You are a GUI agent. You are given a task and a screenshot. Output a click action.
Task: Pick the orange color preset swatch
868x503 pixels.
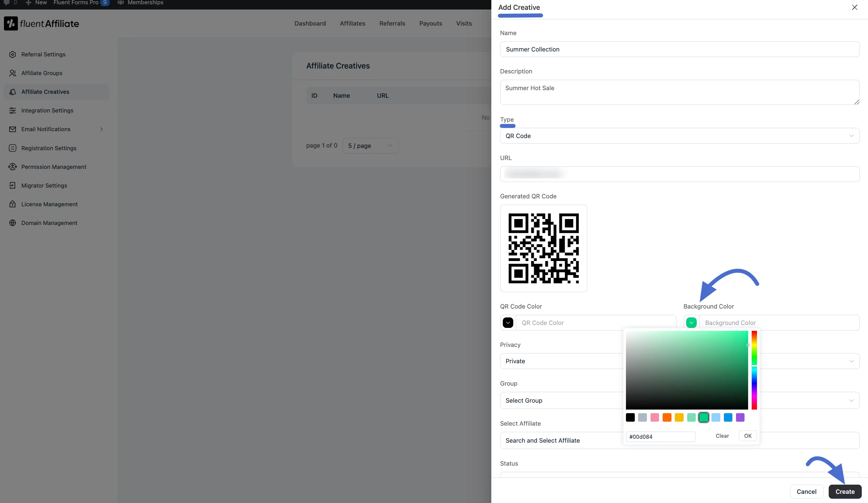[667, 417]
